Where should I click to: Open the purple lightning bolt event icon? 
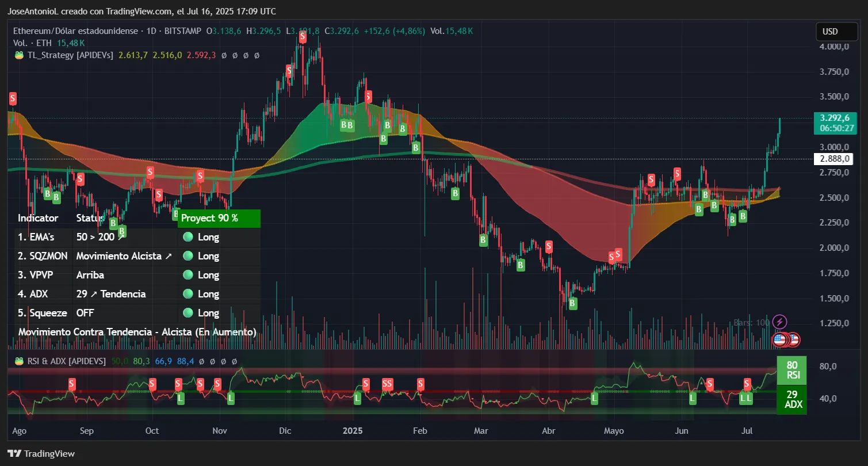[x=779, y=322]
